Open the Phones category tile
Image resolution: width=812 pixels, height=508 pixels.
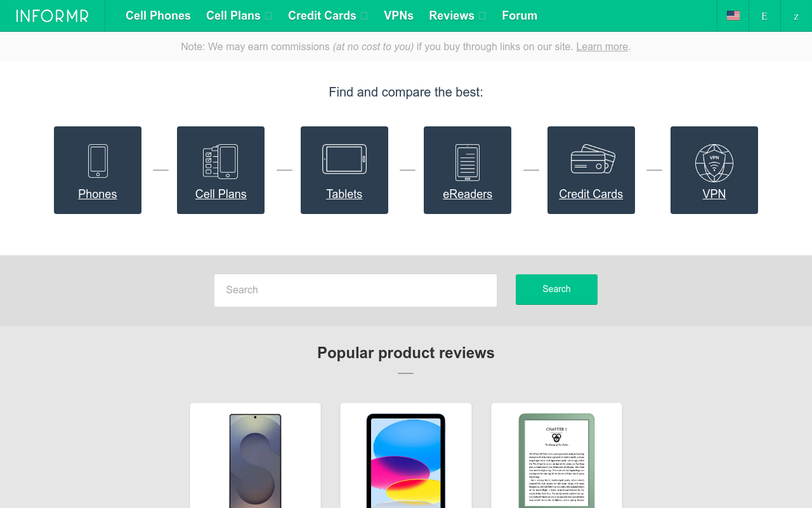98,170
